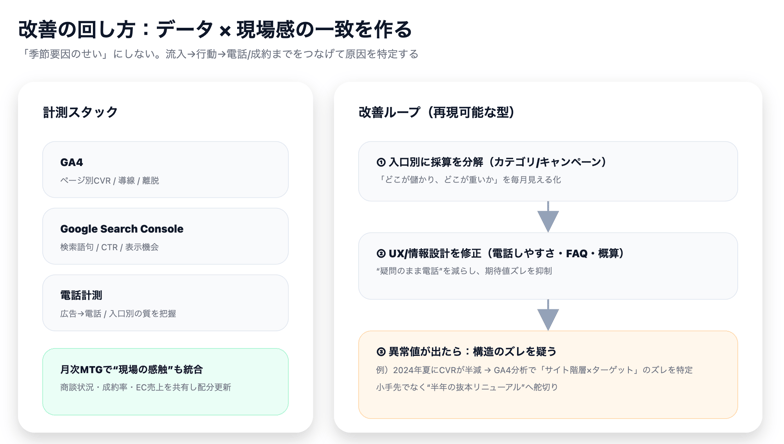Click the down arrow above the orange card

tap(548, 315)
